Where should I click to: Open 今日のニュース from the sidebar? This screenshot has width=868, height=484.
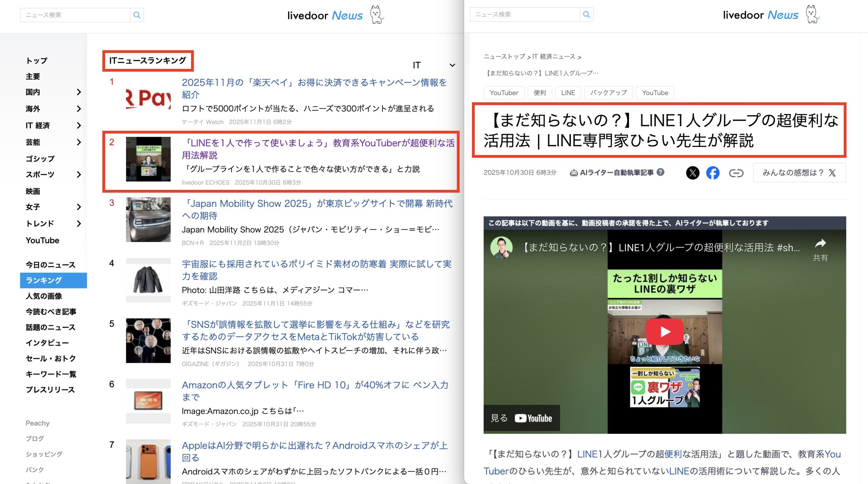[x=51, y=265]
